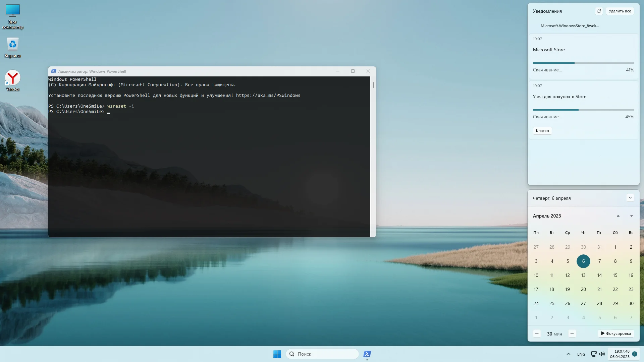Click the Windows Start button

[277, 354]
